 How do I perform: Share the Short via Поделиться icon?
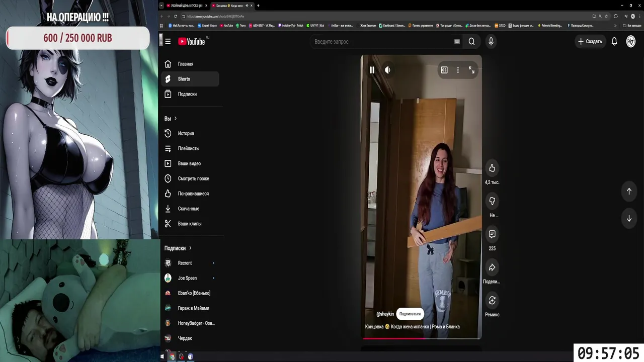tap(492, 267)
